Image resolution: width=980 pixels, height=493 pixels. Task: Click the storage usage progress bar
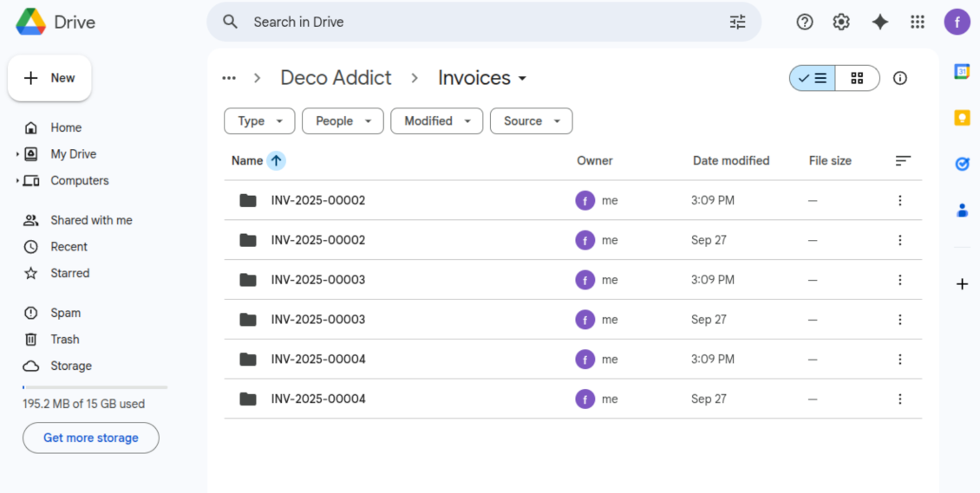(x=95, y=387)
